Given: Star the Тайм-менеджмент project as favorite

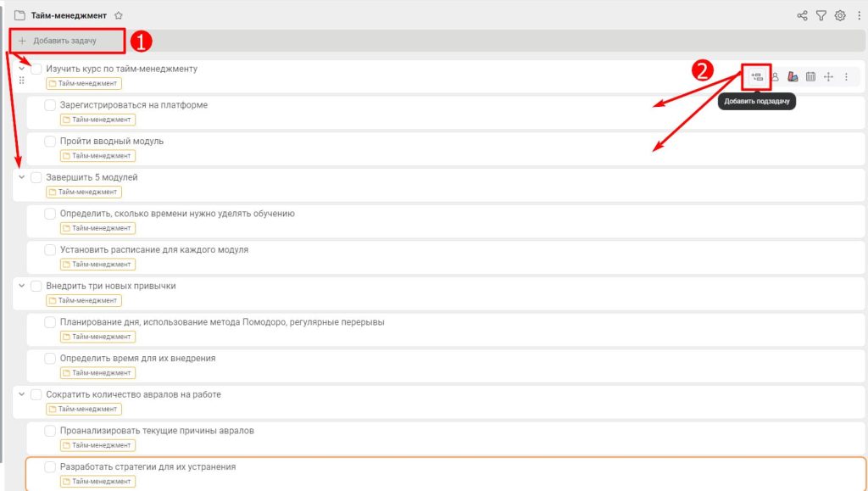Looking at the screenshot, I should tap(119, 15).
